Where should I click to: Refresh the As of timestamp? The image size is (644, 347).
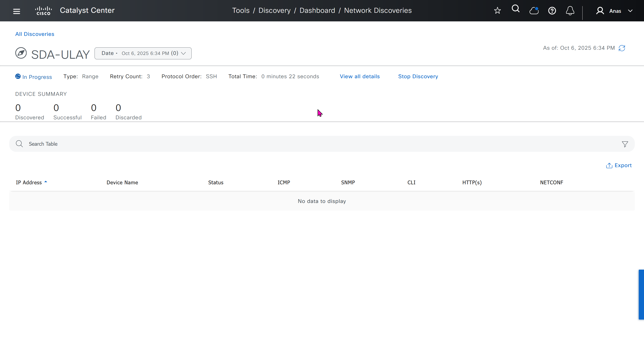622,48
